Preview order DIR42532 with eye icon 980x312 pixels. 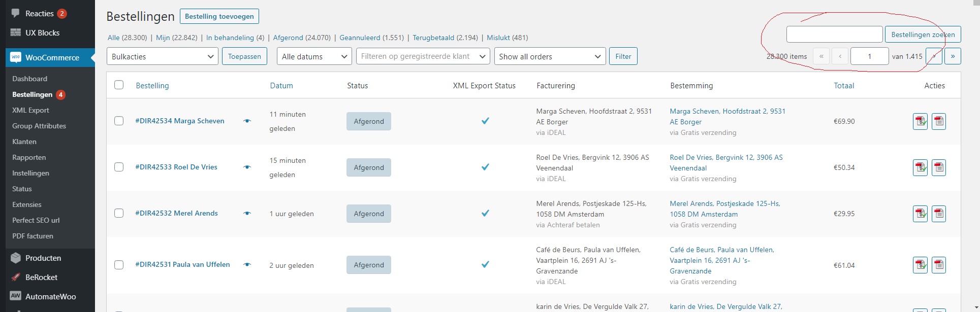click(247, 214)
